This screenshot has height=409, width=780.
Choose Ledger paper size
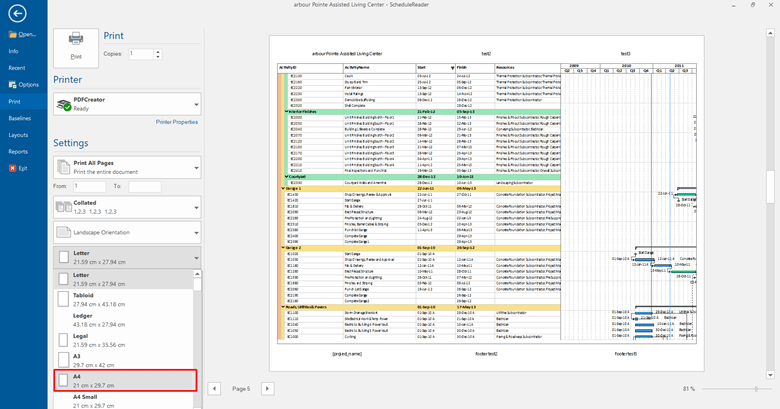click(123, 320)
